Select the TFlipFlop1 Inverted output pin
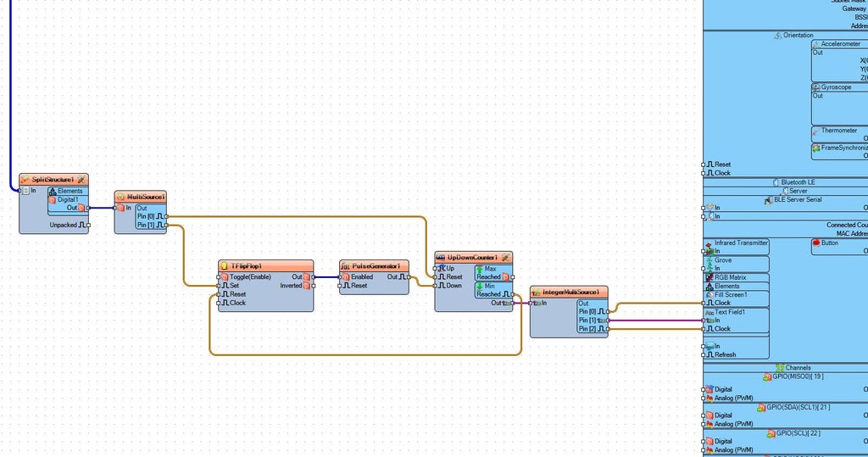 314,286
